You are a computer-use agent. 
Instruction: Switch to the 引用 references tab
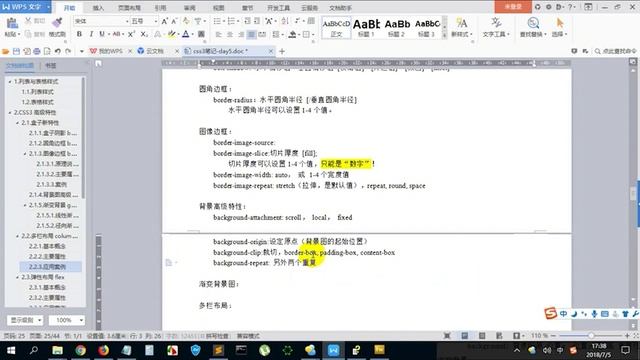pyautogui.click(x=160, y=8)
